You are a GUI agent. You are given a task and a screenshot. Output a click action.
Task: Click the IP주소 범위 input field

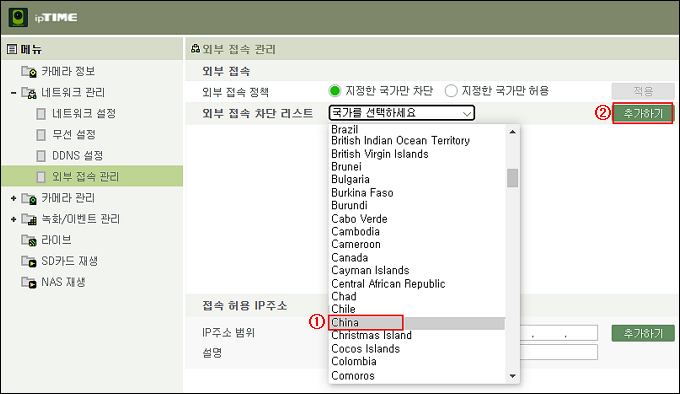coord(559,333)
